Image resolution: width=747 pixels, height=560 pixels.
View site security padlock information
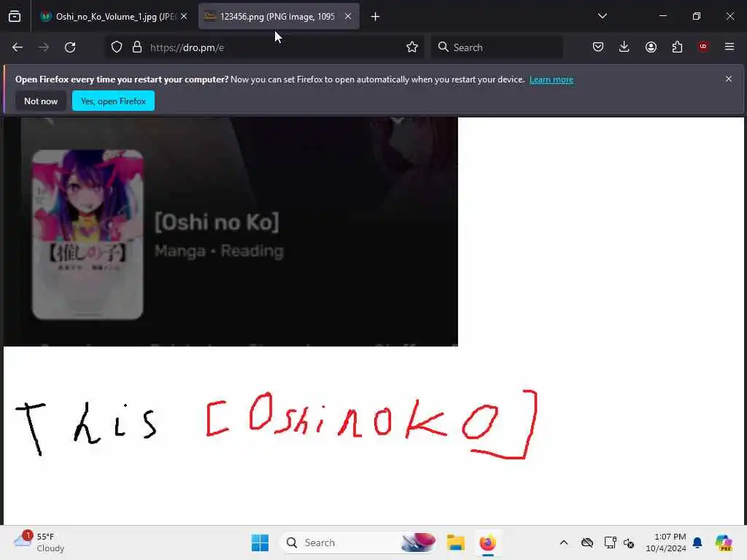(137, 47)
